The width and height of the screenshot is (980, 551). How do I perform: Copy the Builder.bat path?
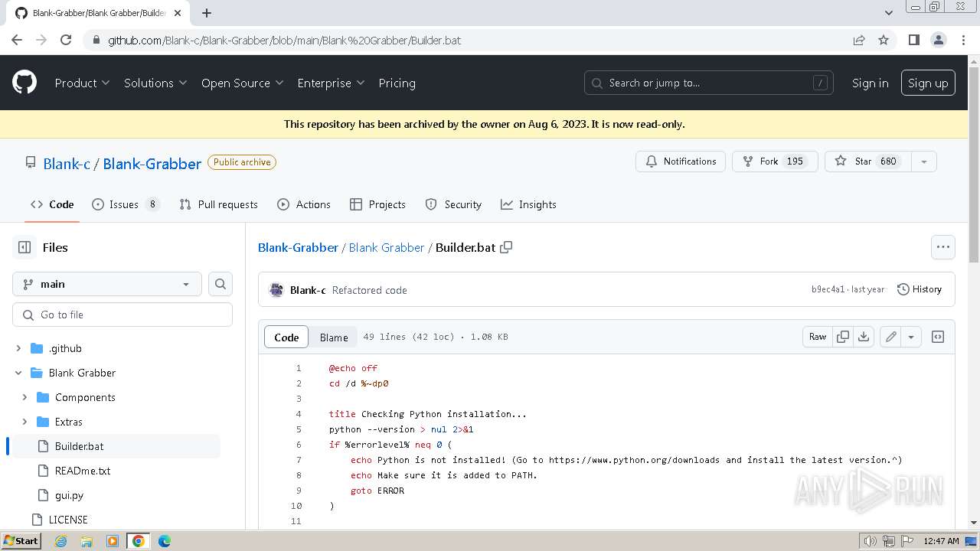pyautogui.click(x=506, y=247)
